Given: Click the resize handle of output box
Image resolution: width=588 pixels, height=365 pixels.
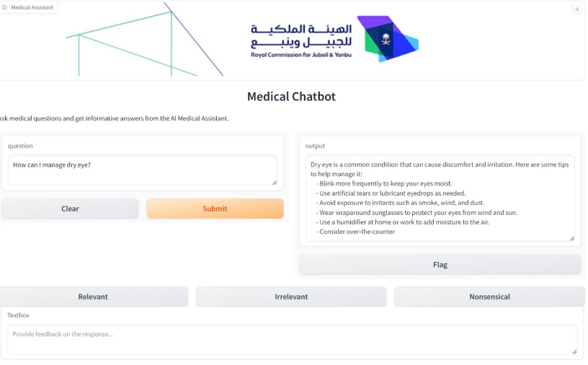Looking at the screenshot, I should point(572,239).
